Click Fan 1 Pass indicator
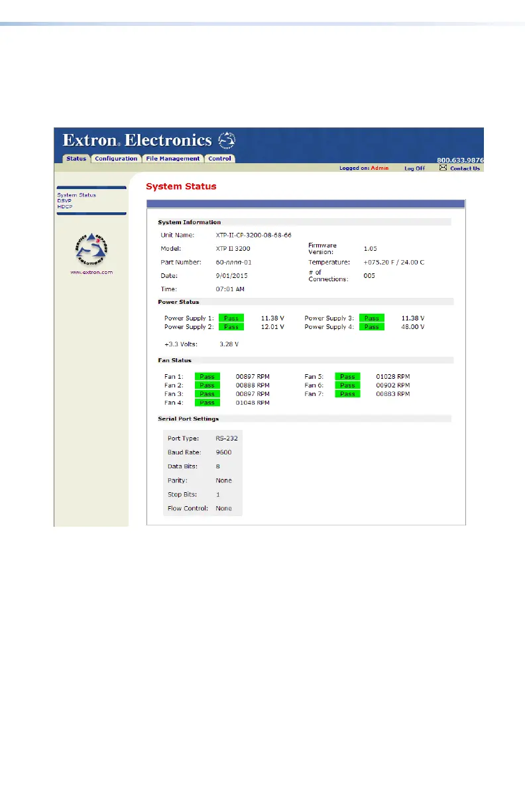The width and height of the screenshot is (525, 812). click(207, 377)
